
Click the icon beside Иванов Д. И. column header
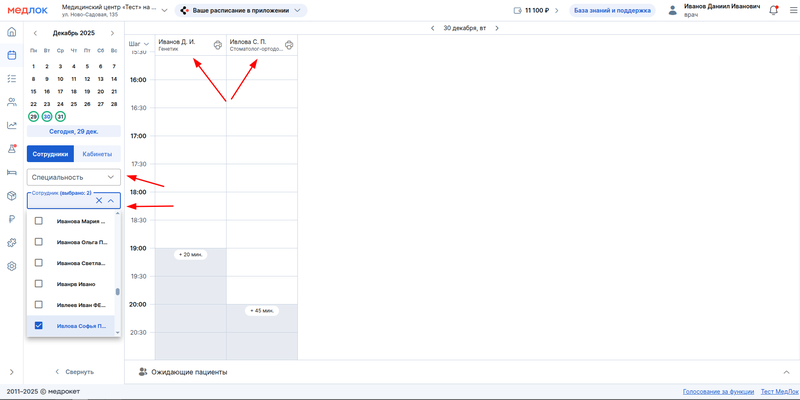pyautogui.click(x=217, y=45)
